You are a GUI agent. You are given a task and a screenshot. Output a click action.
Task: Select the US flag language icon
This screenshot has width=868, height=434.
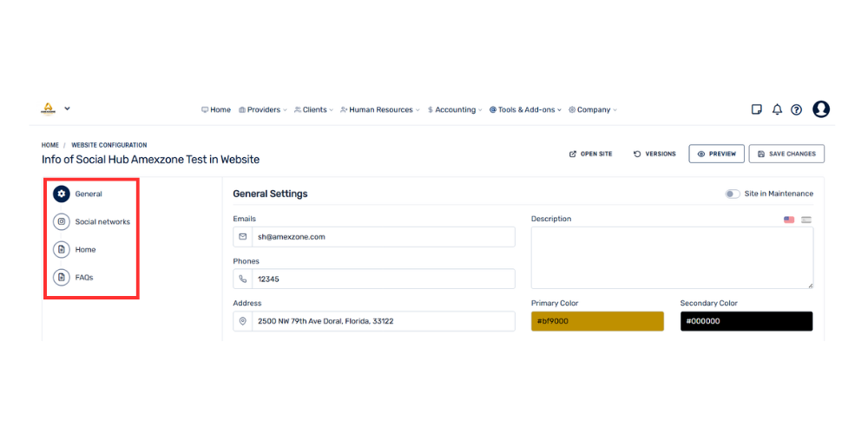pos(789,220)
